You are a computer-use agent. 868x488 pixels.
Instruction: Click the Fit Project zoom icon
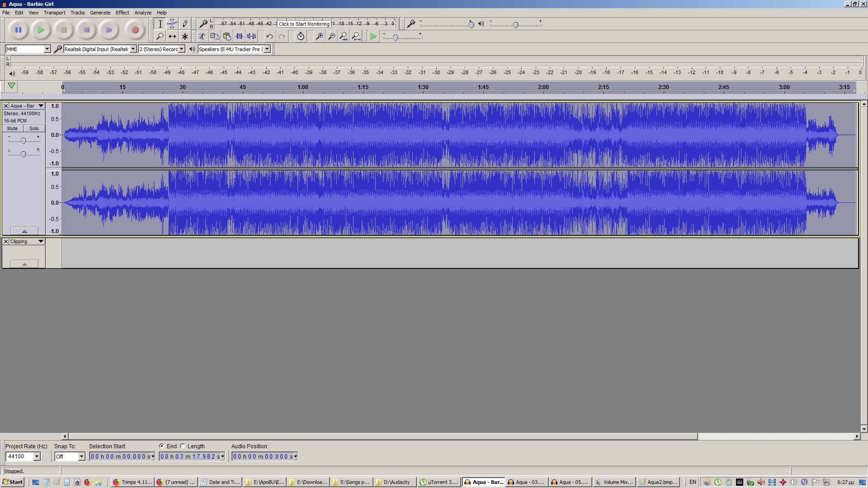[x=356, y=37]
